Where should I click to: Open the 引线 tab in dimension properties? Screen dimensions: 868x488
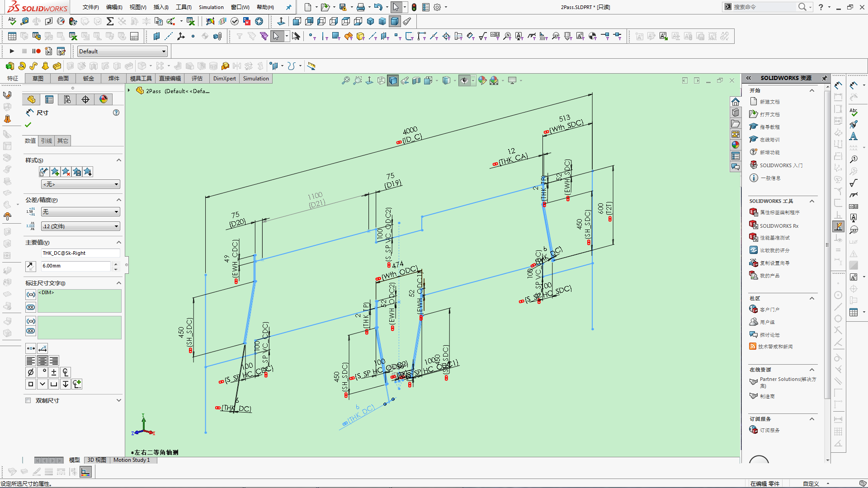47,141
